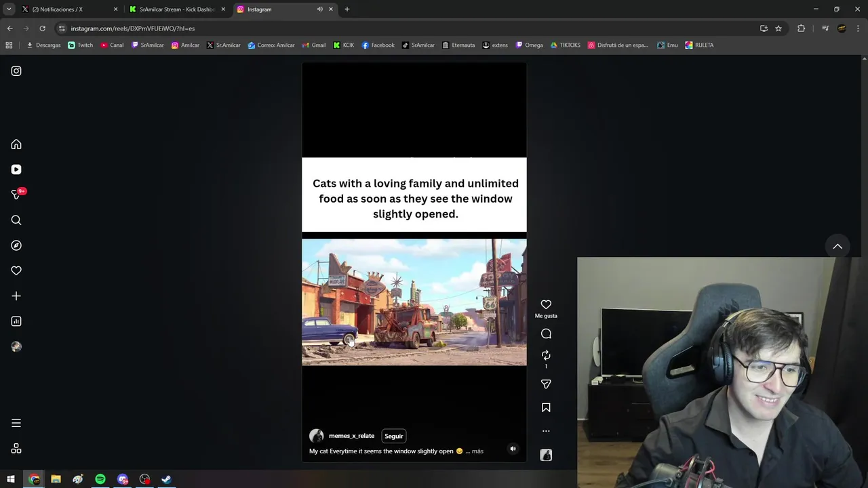Screen dimensions: 868x488
Task: Like the reel with heart icon
Action: click(x=546, y=305)
